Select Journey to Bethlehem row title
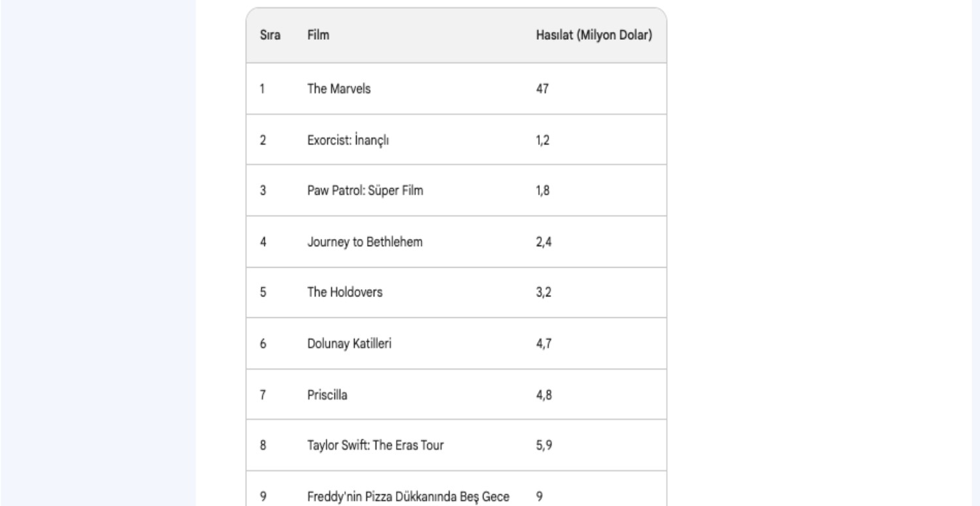Screen dimensions: 980x506 (x=365, y=242)
